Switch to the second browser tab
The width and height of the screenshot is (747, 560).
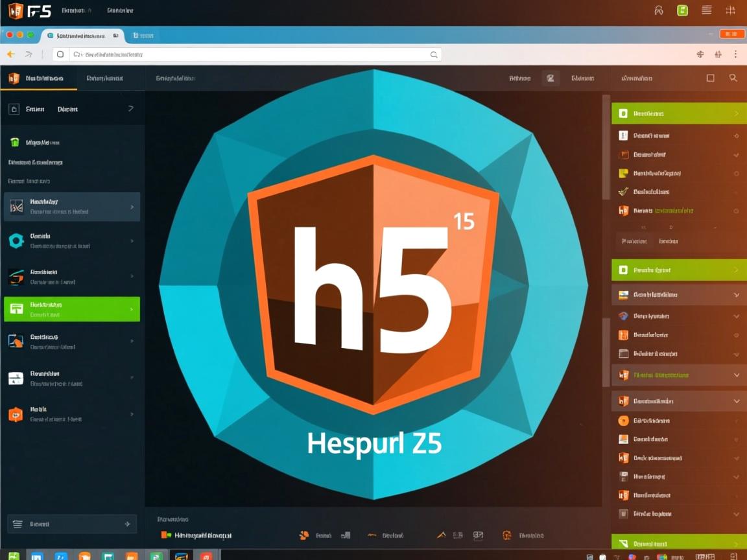pos(144,36)
